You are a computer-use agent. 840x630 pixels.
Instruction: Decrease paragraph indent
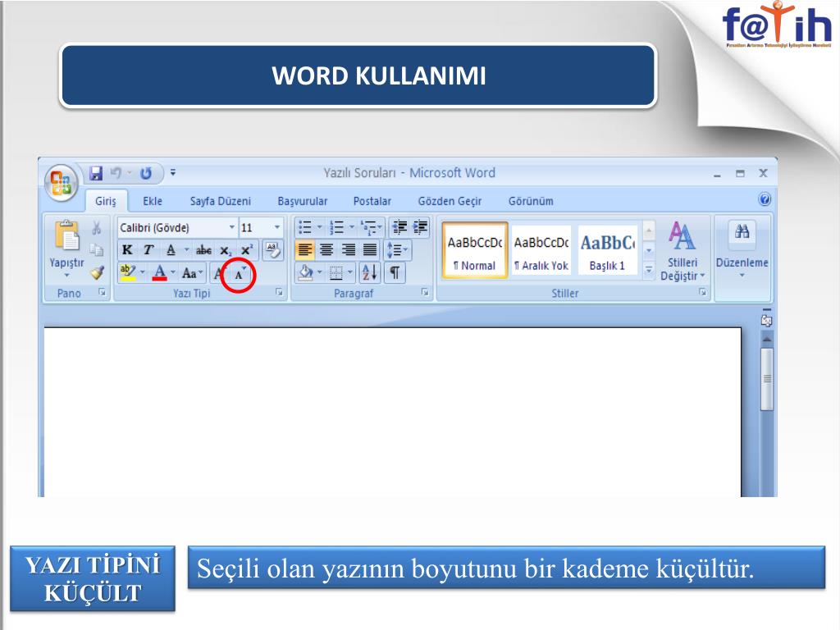[x=399, y=227]
